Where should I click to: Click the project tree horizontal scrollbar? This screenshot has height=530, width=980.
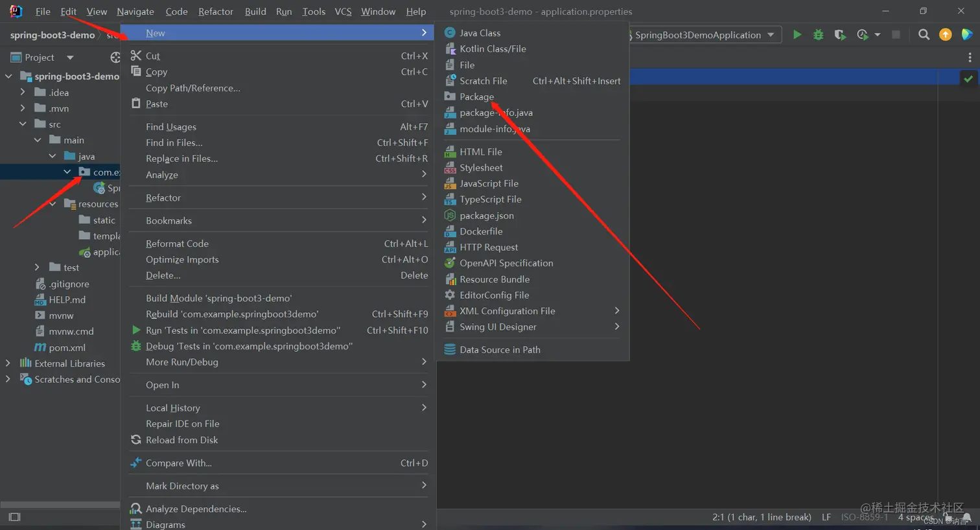pyautogui.click(x=60, y=504)
